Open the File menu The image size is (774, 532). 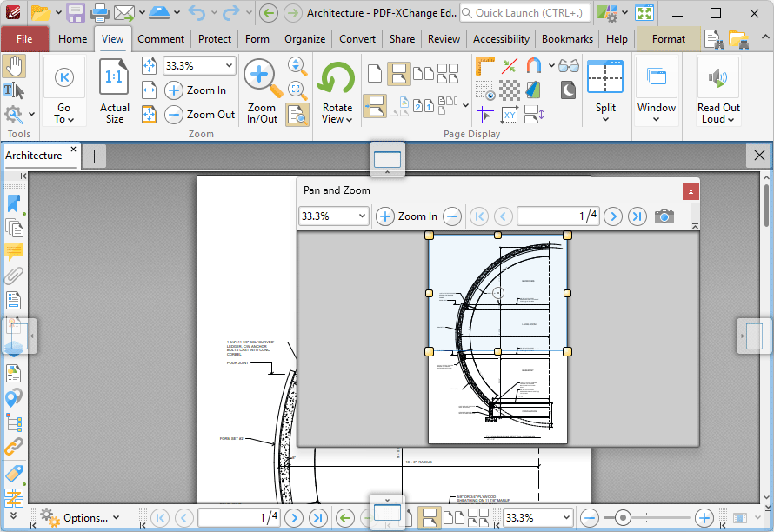click(25, 39)
